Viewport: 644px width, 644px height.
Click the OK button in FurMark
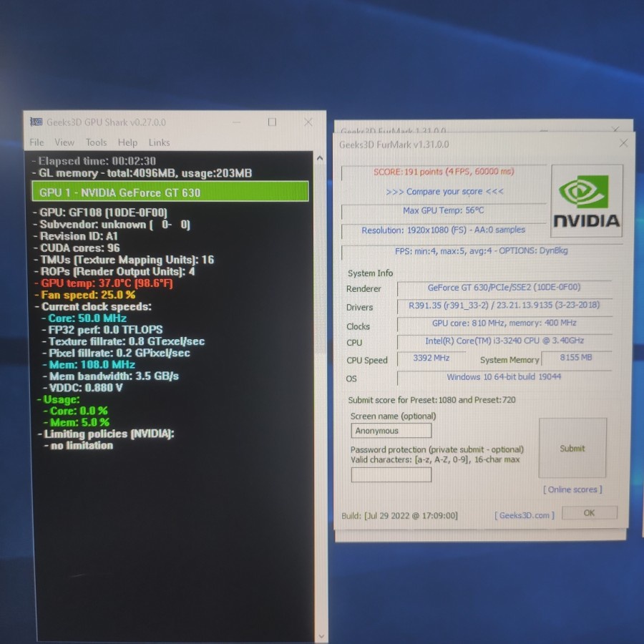(x=589, y=513)
